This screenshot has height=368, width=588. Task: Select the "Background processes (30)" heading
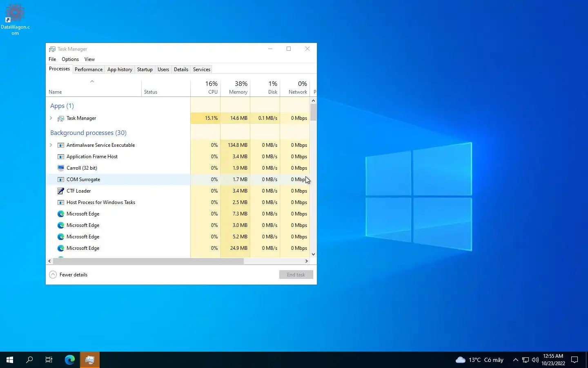point(88,133)
